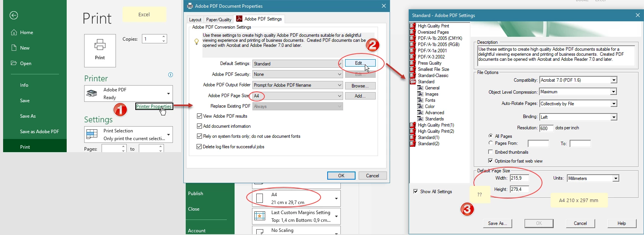This screenshot has width=644, height=235.
Task: Open the Color settings page
Action: pos(430,106)
